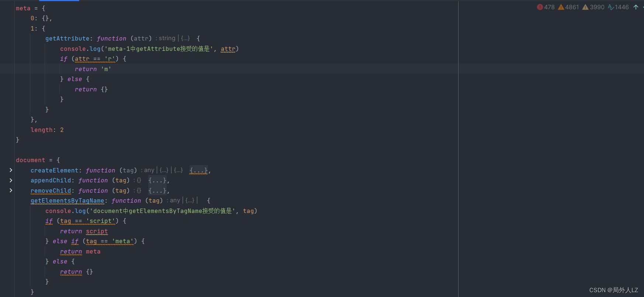The image size is (644, 297).
Task: Click the 'tag' argument in document console.log call
Action: point(248,211)
